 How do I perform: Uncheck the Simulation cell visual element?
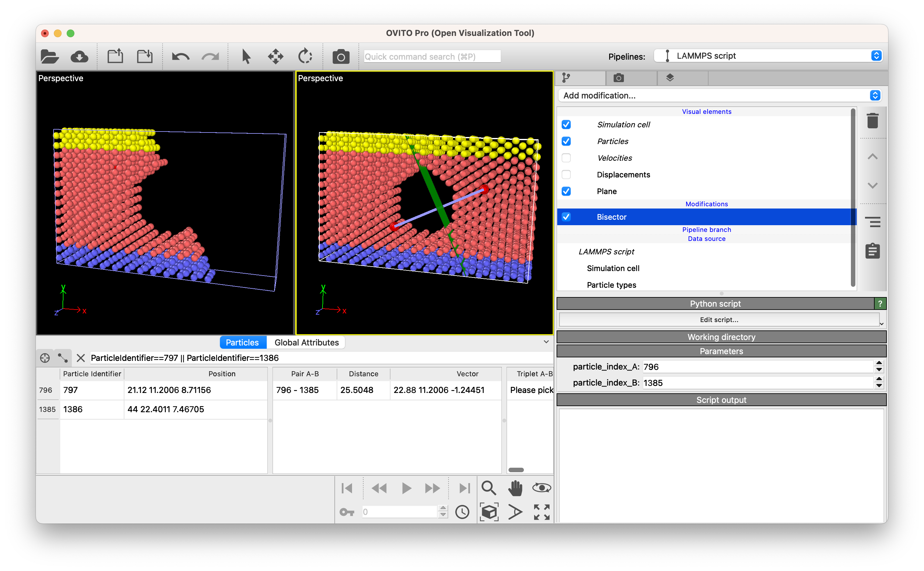(x=566, y=124)
